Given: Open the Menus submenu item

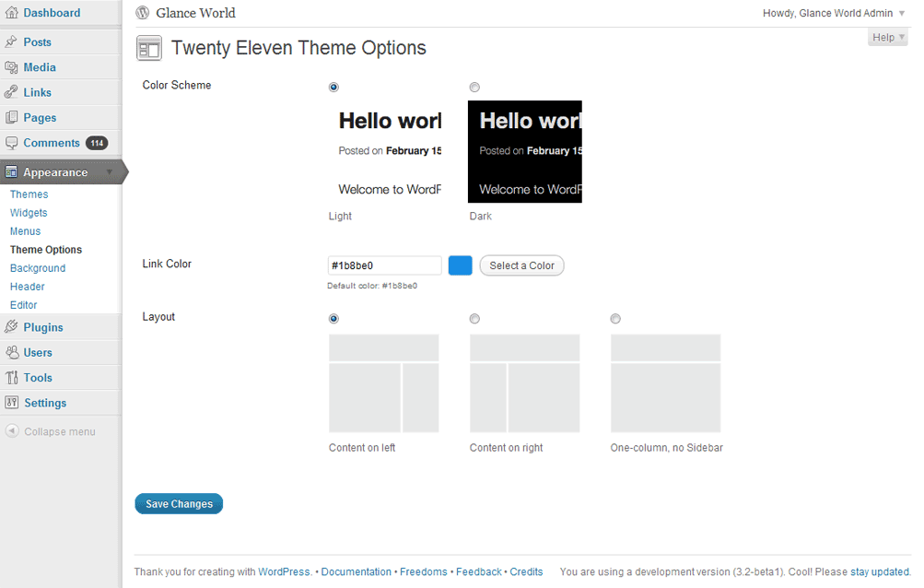Looking at the screenshot, I should [x=26, y=231].
